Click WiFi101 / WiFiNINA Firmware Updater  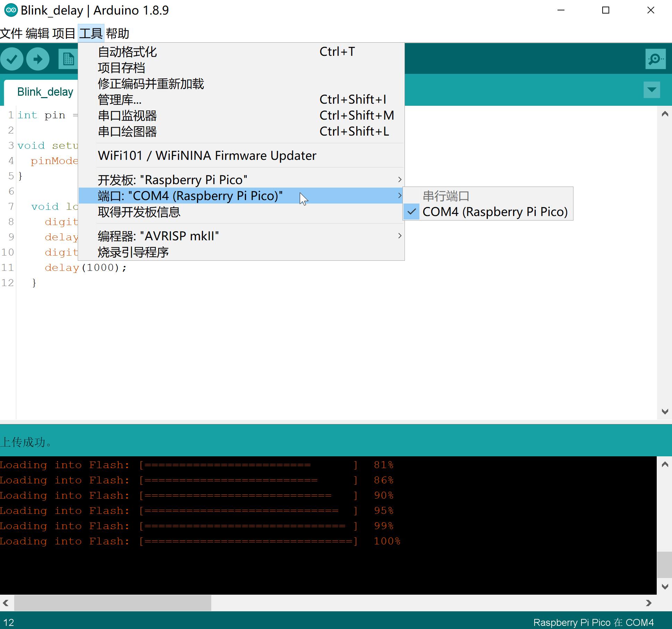207,156
